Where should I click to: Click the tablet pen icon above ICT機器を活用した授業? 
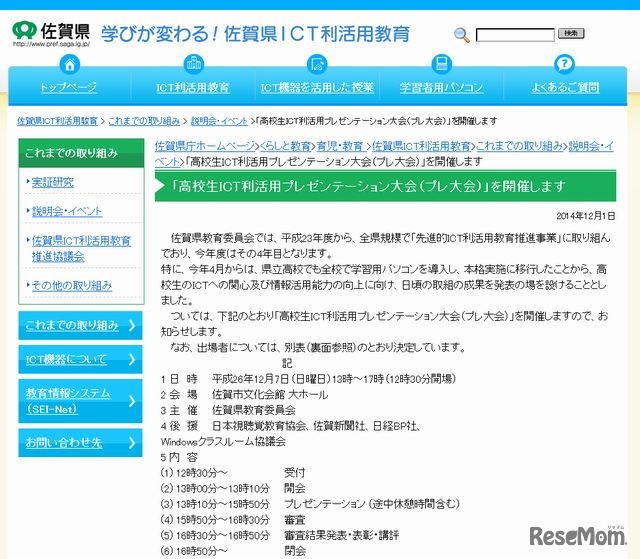point(317,64)
